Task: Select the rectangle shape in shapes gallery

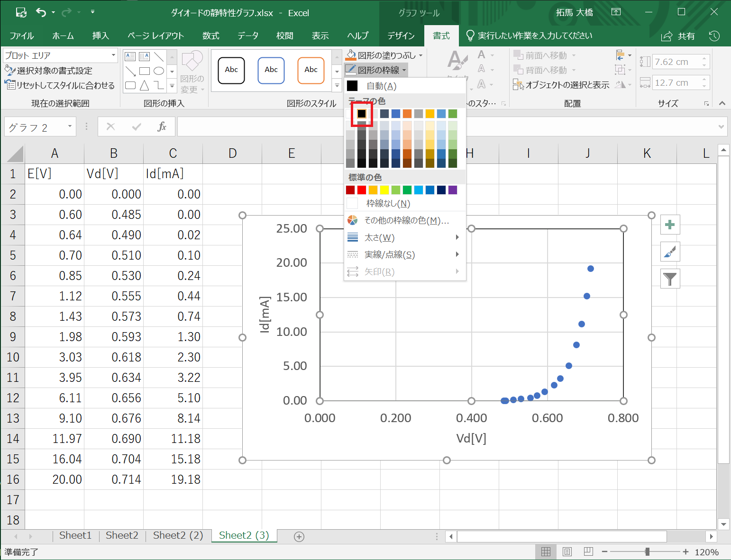Action: [x=145, y=71]
